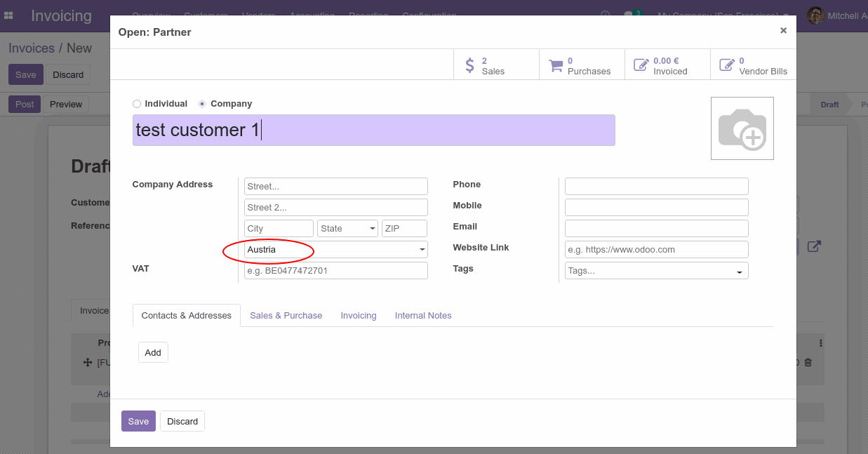Click the Add contact button
868x454 pixels.
(x=153, y=352)
